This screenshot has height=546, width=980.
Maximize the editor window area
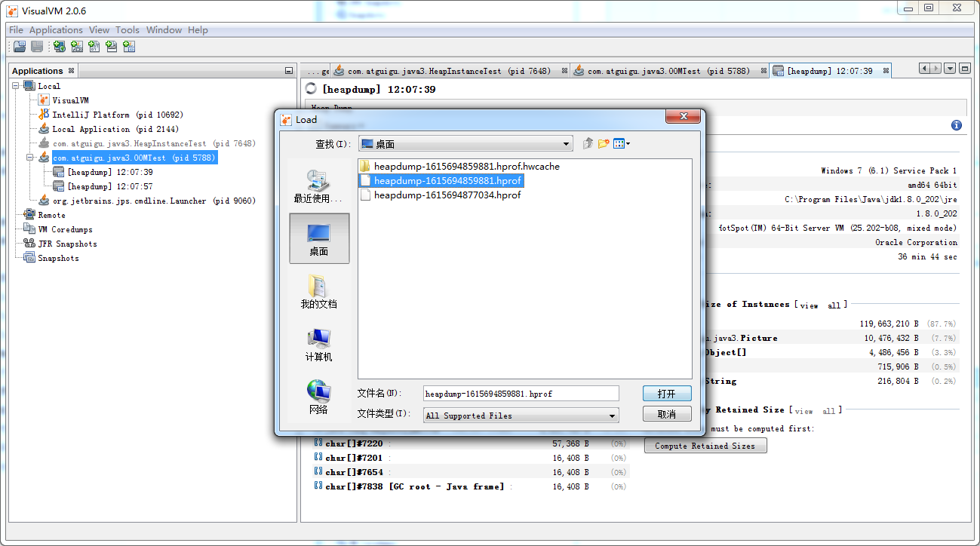point(964,69)
